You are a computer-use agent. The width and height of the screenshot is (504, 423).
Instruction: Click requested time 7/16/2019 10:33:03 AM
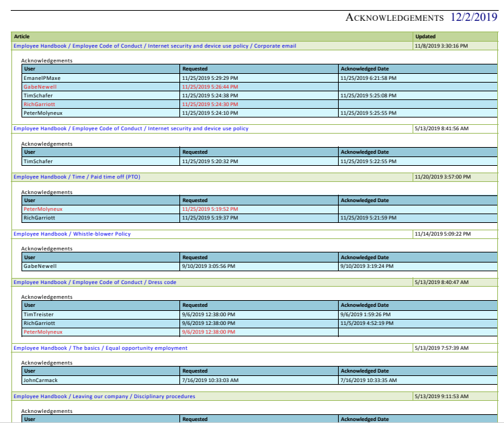click(x=210, y=380)
